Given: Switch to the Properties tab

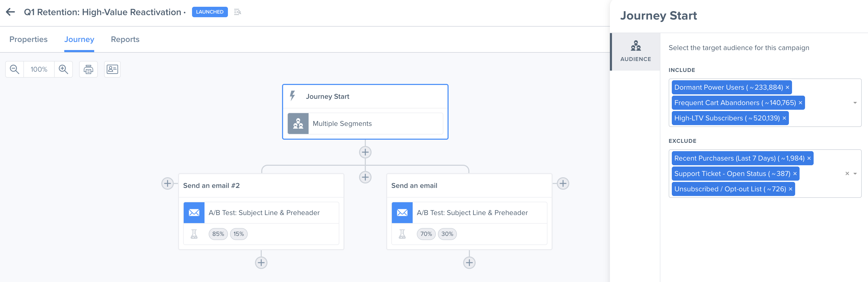Looking at the screenshot, I should point(28,39).
